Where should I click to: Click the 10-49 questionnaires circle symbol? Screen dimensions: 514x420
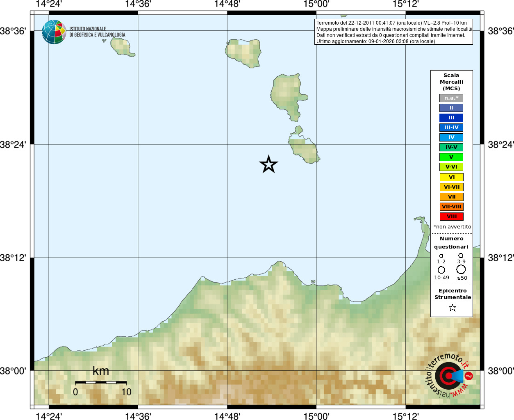pyautogui.click(x=441, y=269)
